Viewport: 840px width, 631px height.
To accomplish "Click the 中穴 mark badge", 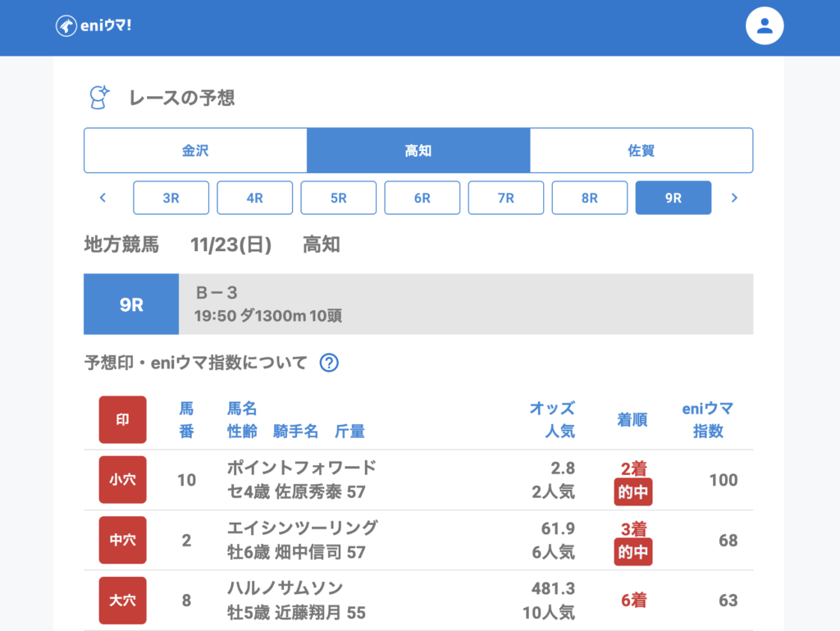I will pos(122,540).
